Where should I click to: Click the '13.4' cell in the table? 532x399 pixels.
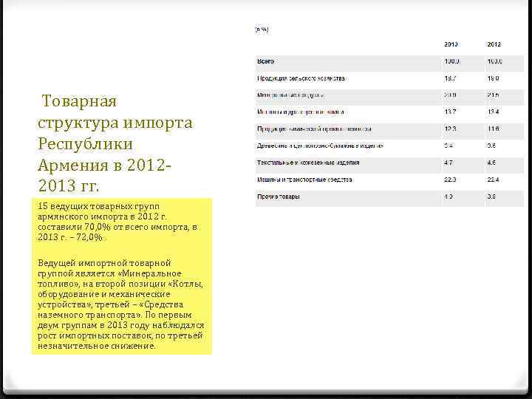493,112
